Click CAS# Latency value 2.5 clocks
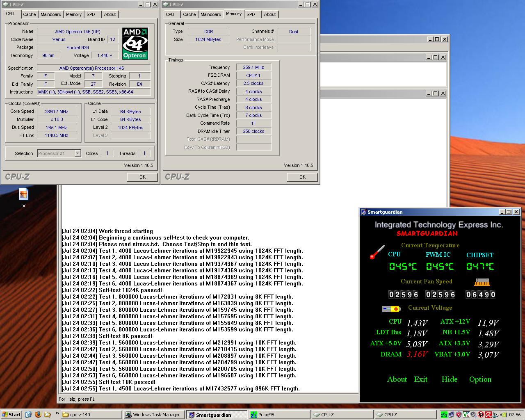Image resolution: width=525 pixels, height=420 pixels. coord(253,83)
